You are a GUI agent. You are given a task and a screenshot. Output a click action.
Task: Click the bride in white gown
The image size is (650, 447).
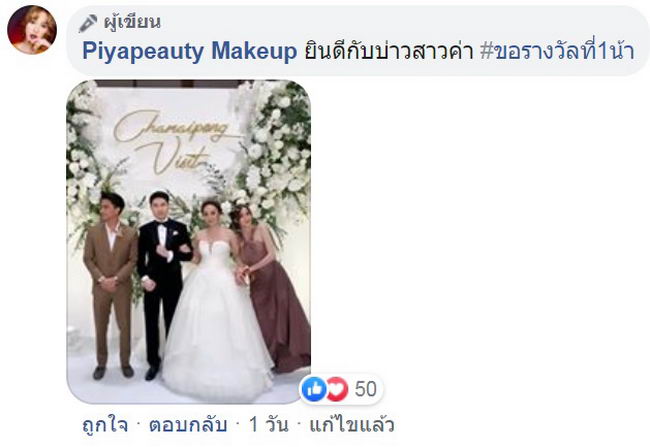216,299
